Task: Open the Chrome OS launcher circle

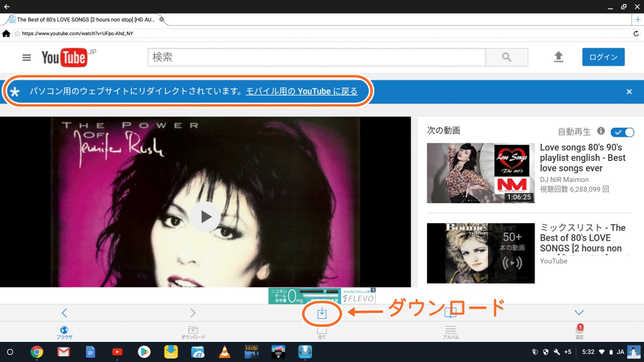Action: tap(10, 352)
